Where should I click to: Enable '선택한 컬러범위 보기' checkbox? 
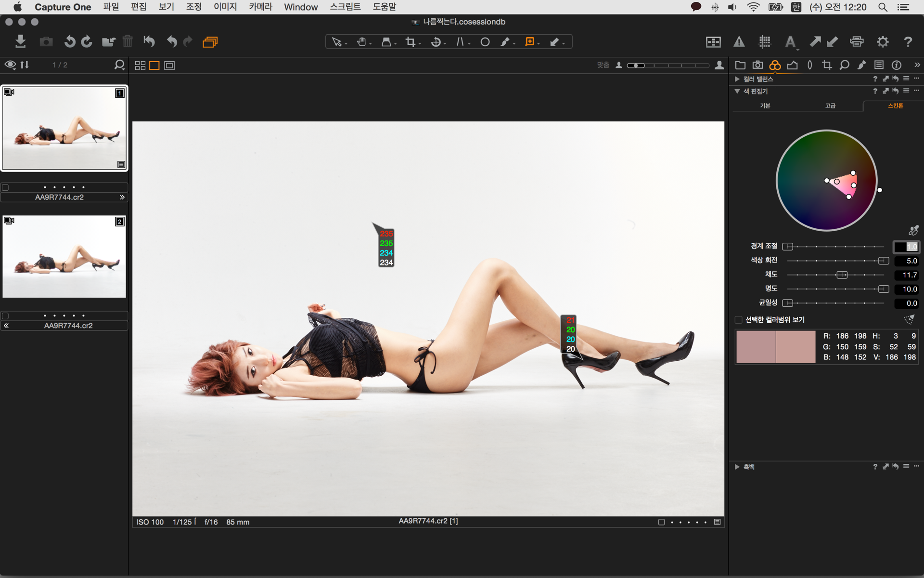[739, 320]
